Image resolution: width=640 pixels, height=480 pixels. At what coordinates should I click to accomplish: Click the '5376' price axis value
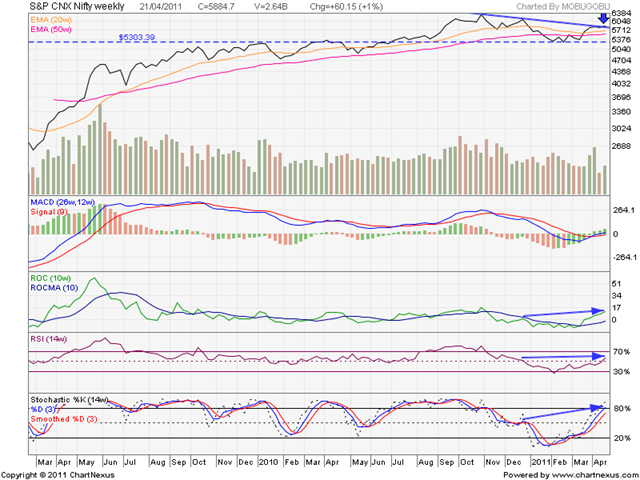(x=621, y=40)
